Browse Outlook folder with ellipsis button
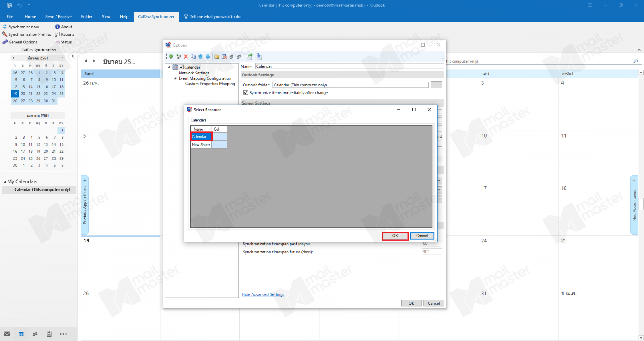The image size is (644, 341). [x=436, y=85]
